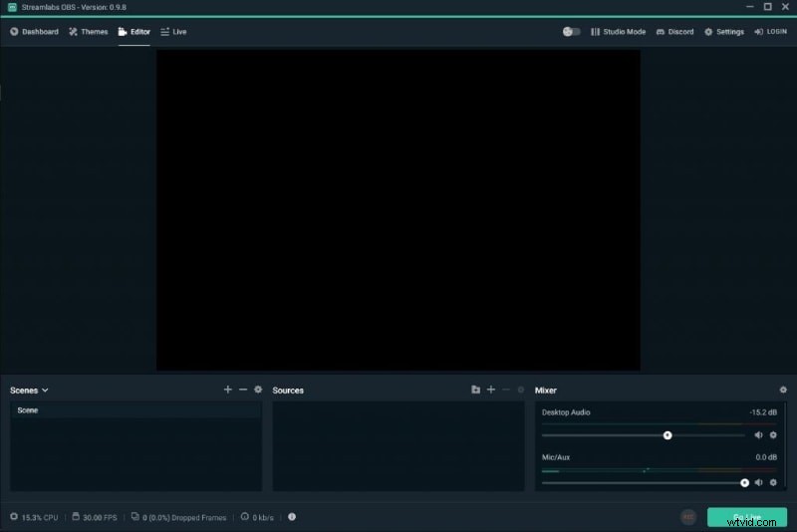Click the Mic/Aux 0.0 dB value
797x532 pixels.
[x=766, y=457]
